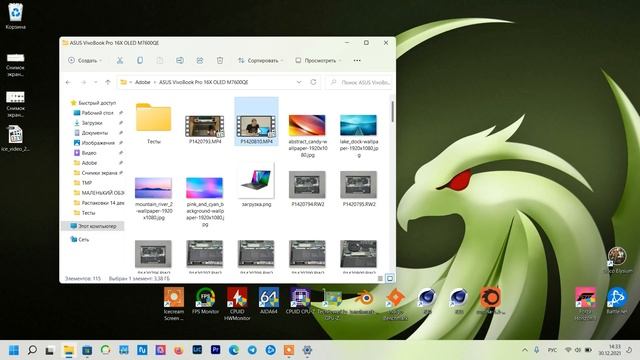The image size is (640, 360).
Task: Select the загрузка.png laptop image
Action: click(256, 186)
